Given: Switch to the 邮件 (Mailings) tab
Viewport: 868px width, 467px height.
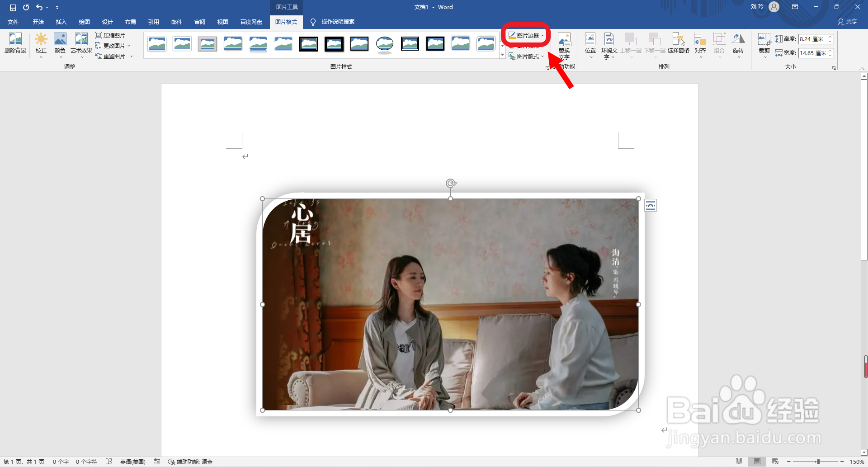Looking at the screenshot, I should 176,22.
